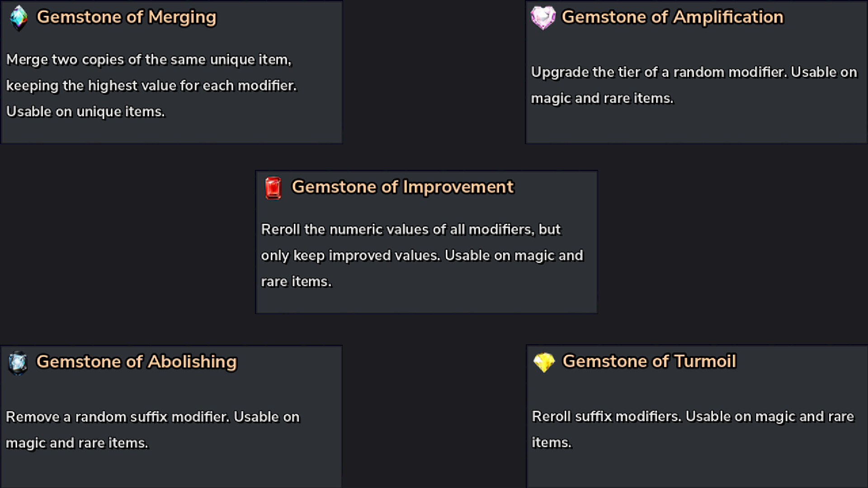
Task: Open the Gemstone of Merging tooltip panel
Action: click(x=172, y=72)
